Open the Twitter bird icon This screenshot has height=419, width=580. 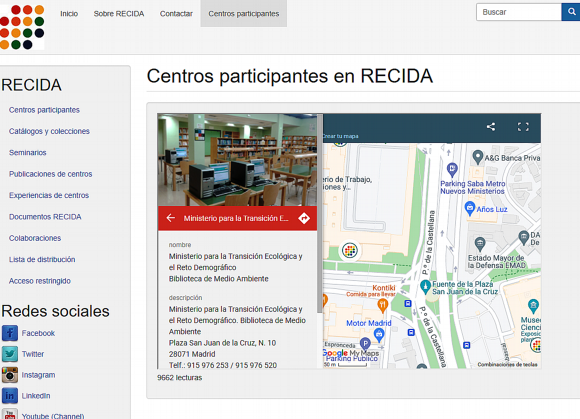(10, 354)
